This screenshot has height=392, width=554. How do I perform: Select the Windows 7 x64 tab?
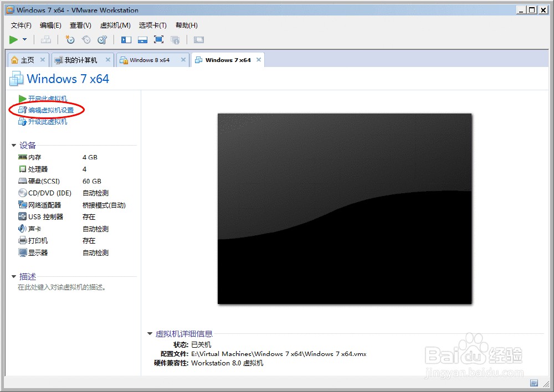228,60
